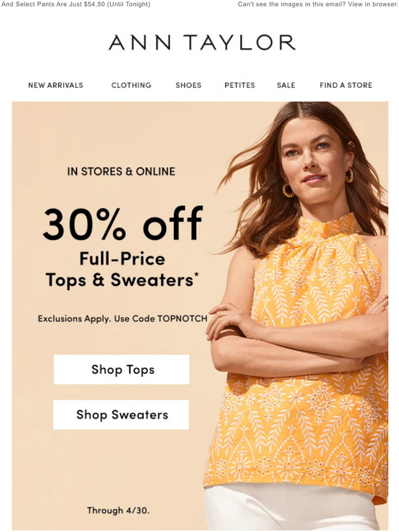Click the 30% off headline
399x532 pixels.
[122, 223]
